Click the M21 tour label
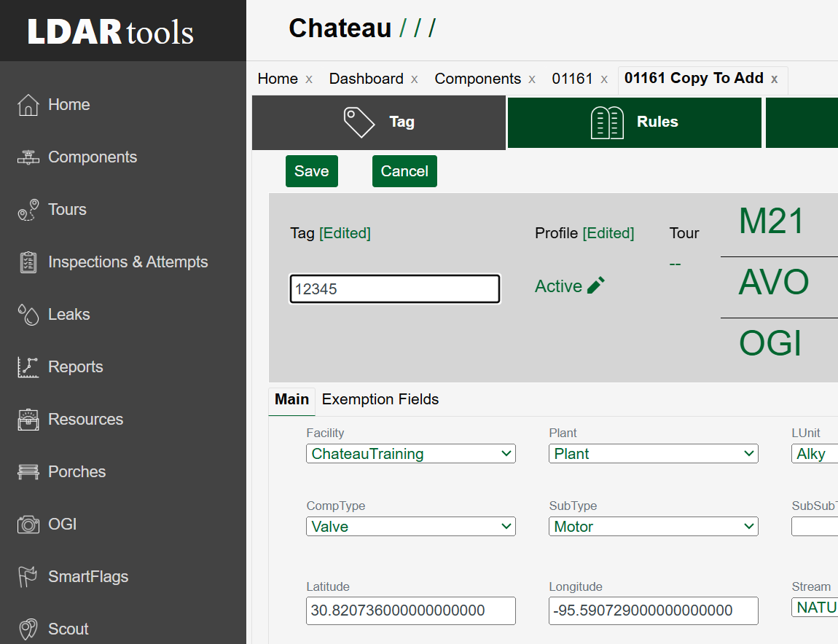Image resolution: width=838 pixels, height=644 pixels. click(771, 221)
